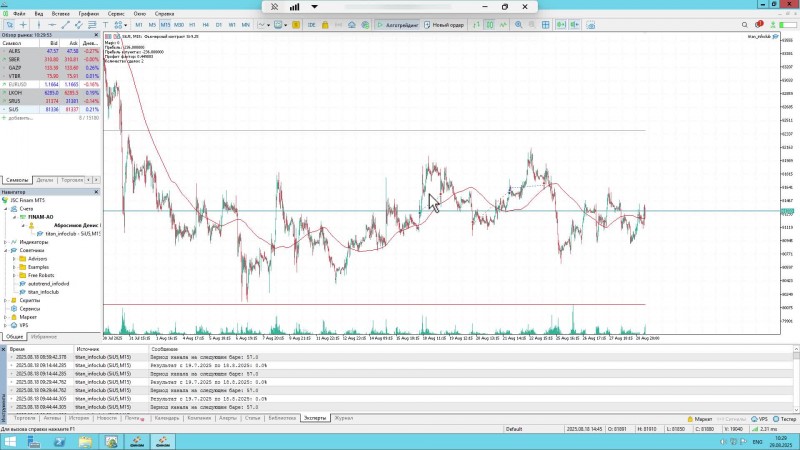800x450 pixels.
Task: Switch to the История tab
Action: (x=79, y=418)
